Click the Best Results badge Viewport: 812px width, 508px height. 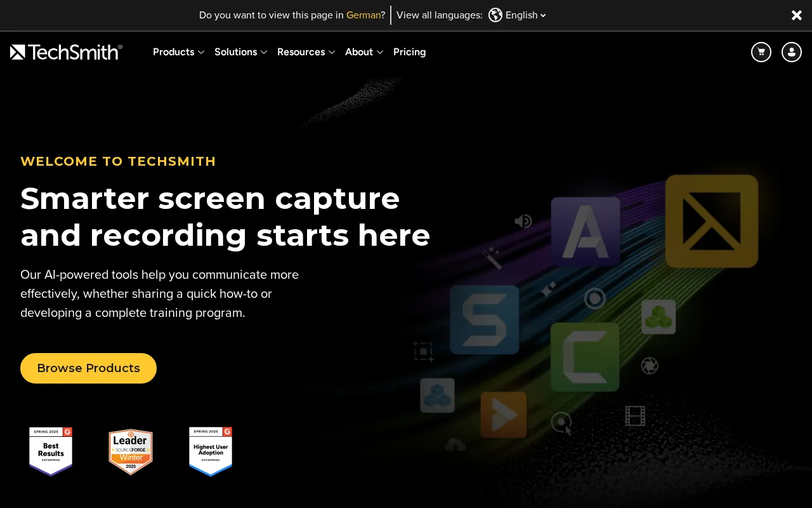[51, 451]
